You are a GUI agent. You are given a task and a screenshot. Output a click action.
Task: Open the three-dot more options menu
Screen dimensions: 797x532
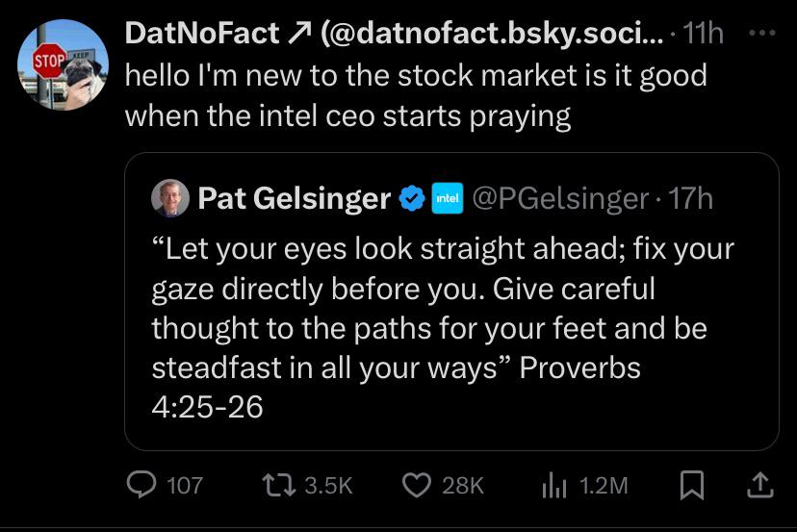(x=763, y=32)
